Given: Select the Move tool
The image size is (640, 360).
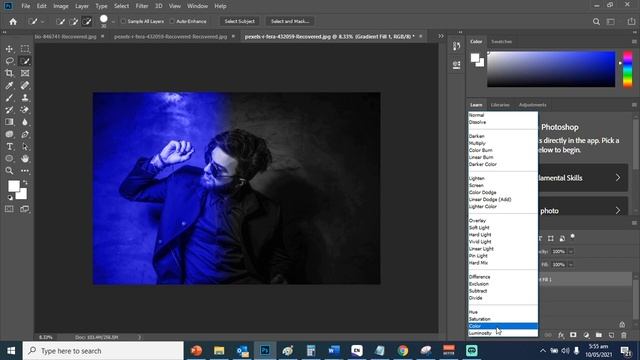Looking at the screenshot, I should [9, 49].
